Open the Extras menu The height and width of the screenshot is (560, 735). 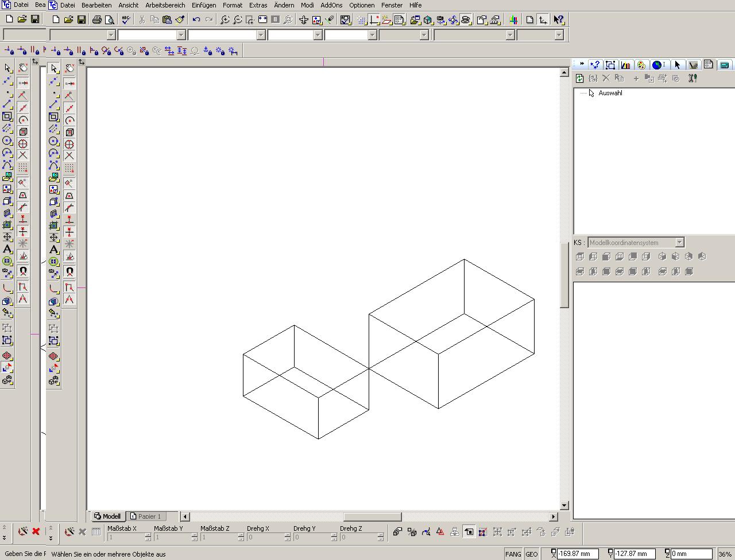258,5
